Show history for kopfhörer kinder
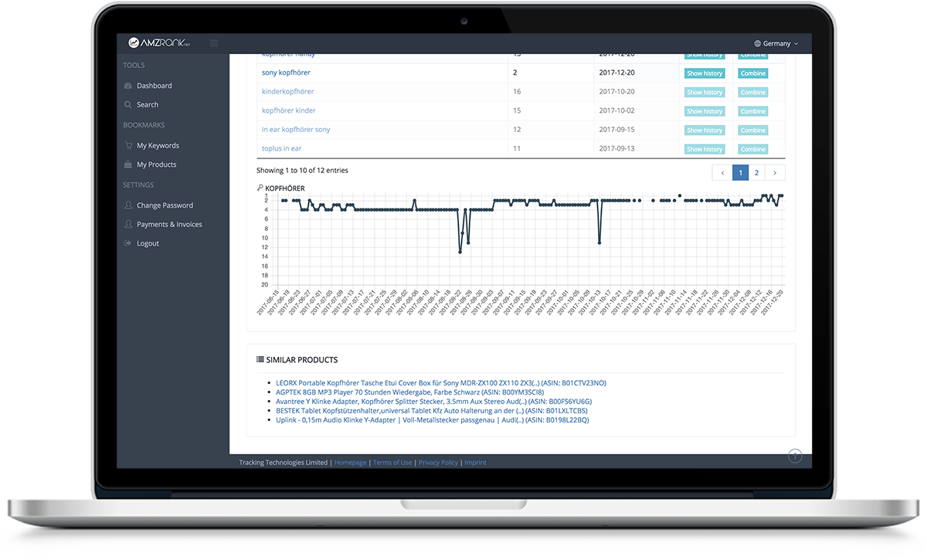 [x=705, y=111]
